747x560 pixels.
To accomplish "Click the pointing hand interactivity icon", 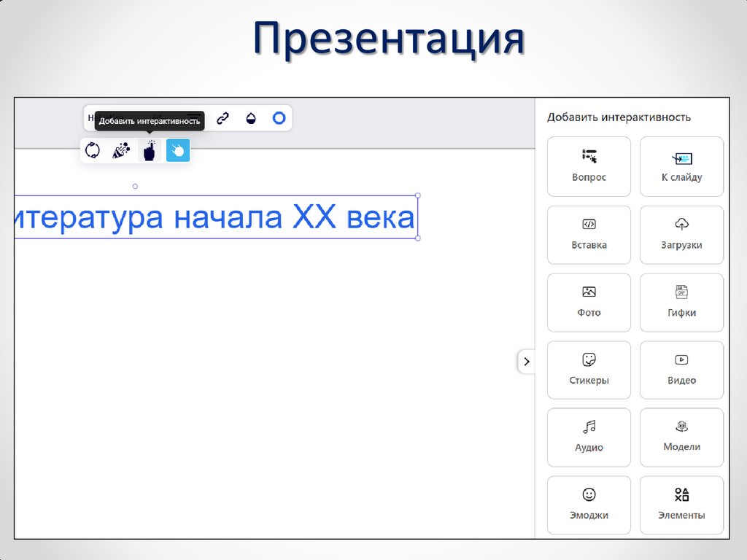I will [150, 150].
